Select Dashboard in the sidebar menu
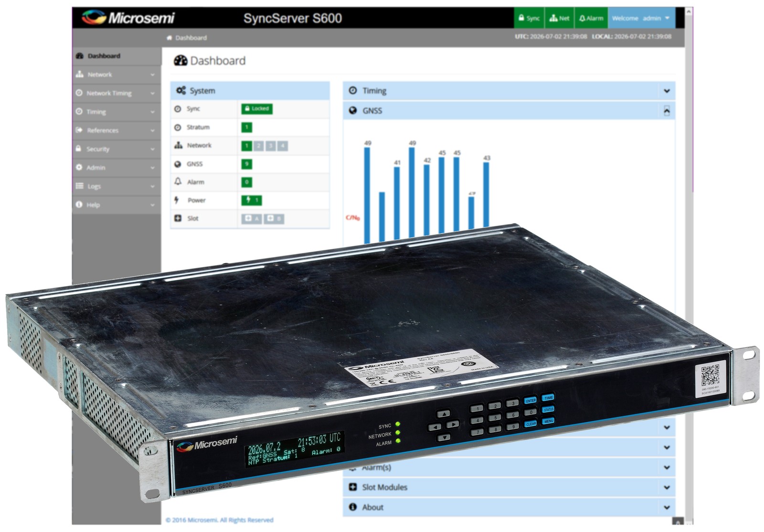This screenshot has height=532, width=764. (117, 56)
